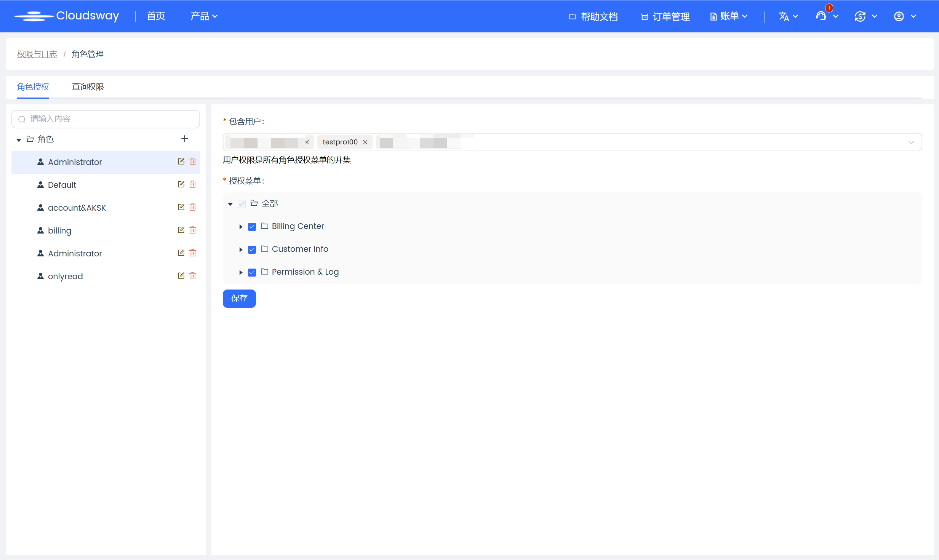
Task: Open customer support headset icon
Action: [821, 16]
